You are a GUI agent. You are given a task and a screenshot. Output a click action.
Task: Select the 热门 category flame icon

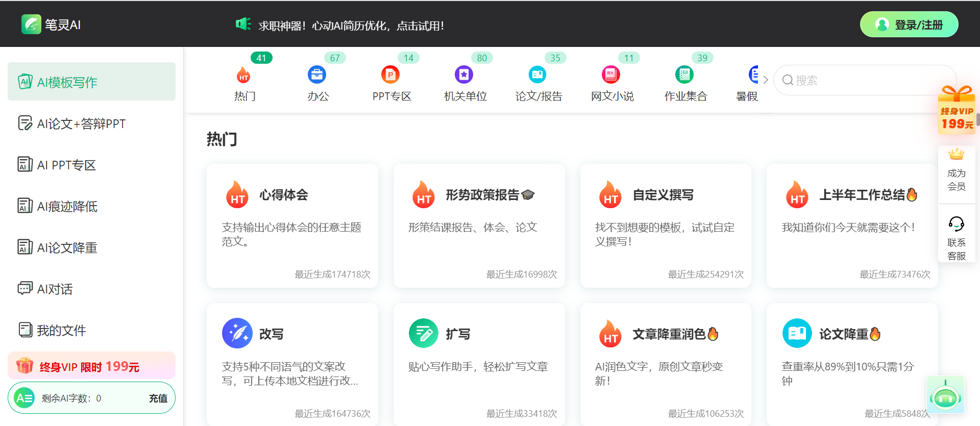pos(244,75)
